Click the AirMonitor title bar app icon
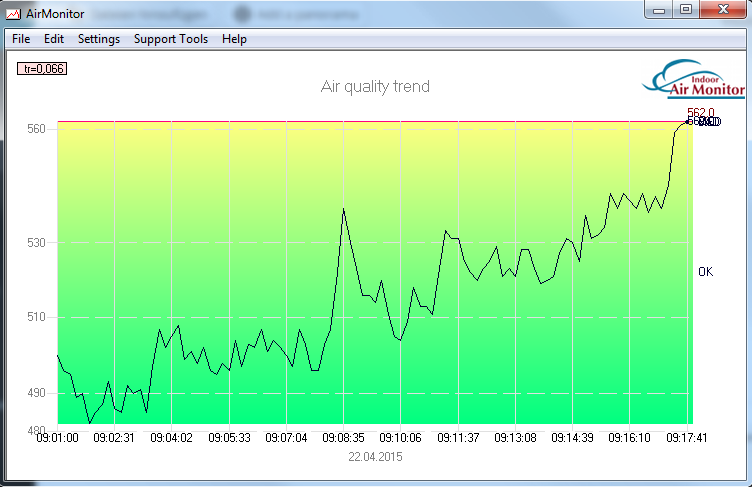The width and height of the screenshot is (752, 487). click(13, 15)
